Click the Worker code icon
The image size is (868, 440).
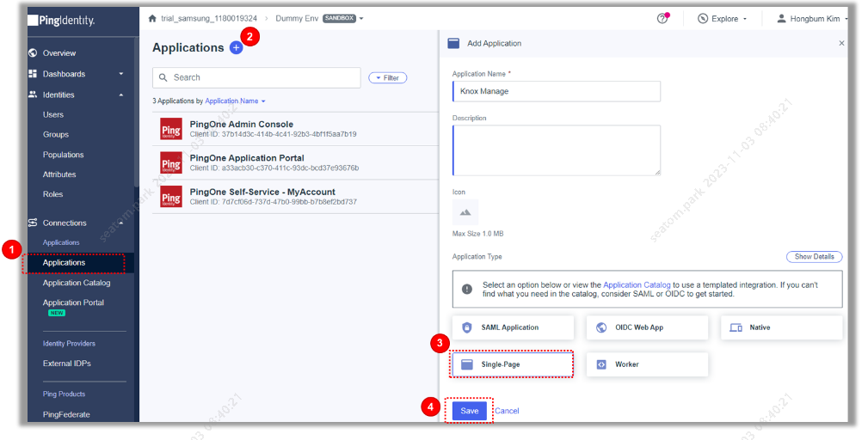click(x=601, y=365)
